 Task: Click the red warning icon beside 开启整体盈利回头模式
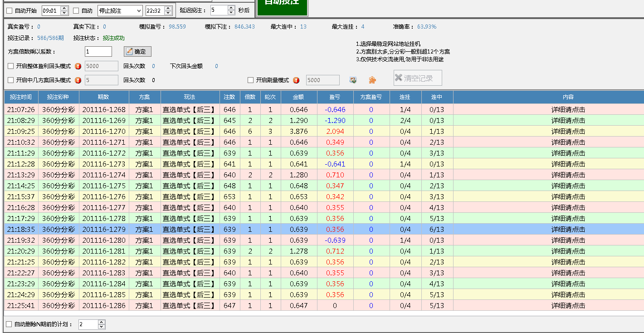click(x=78, y=66)
